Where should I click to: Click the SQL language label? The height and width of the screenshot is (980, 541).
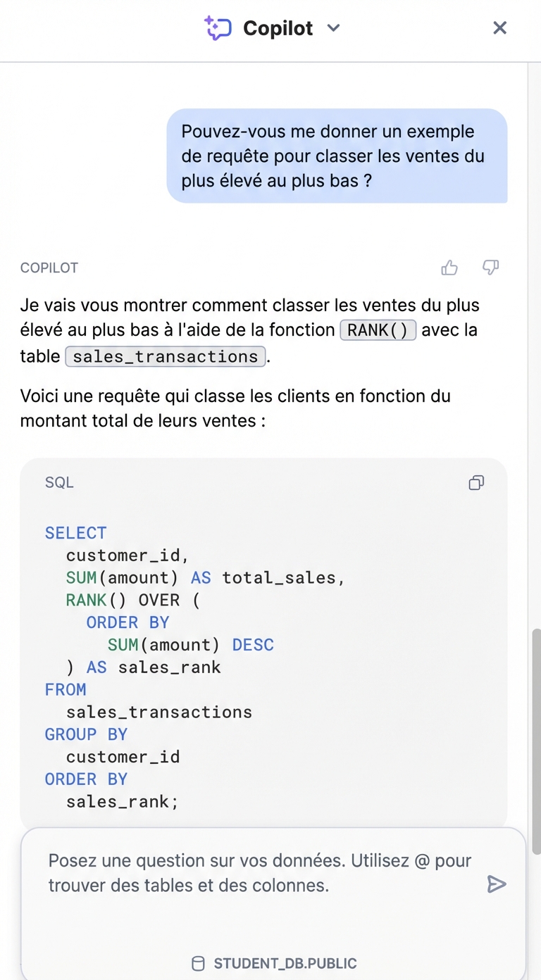[x=59, y=483]
